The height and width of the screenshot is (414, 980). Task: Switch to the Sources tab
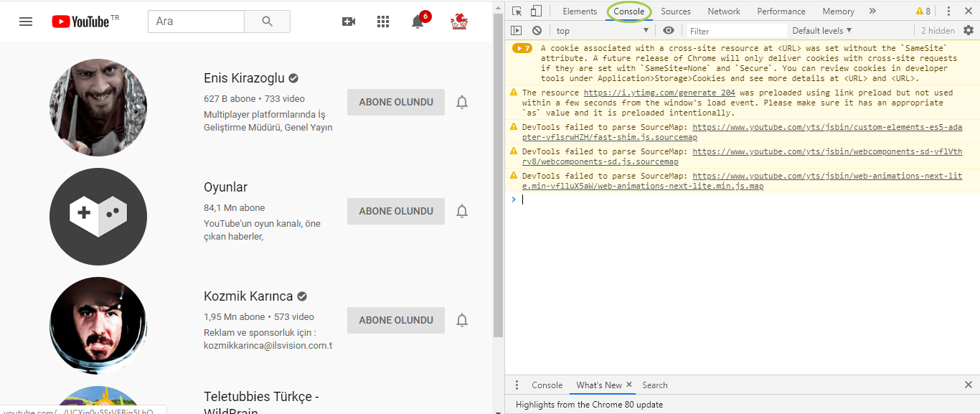click(x=676, y=11)
